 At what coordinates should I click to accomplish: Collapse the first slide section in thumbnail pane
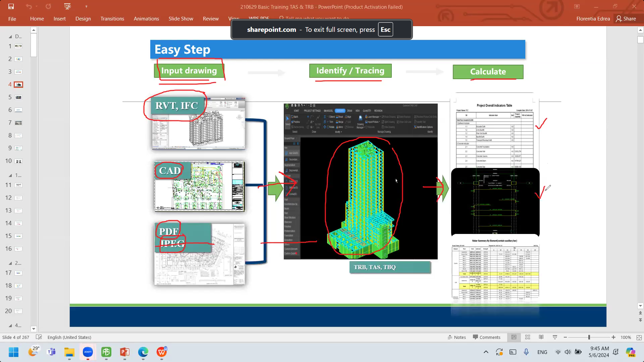(x=10, y=37)
